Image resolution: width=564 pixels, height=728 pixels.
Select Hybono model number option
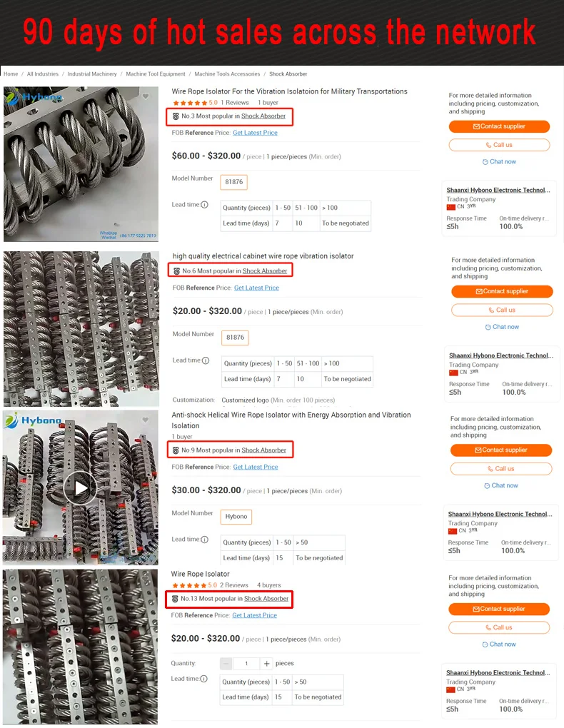tap(236, 517)
